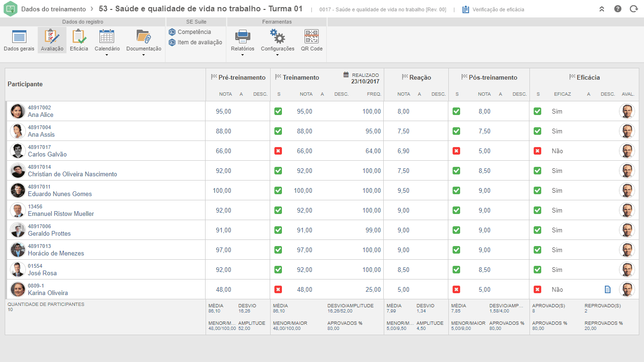Open the Configurações gears icon

click(277, 37)
